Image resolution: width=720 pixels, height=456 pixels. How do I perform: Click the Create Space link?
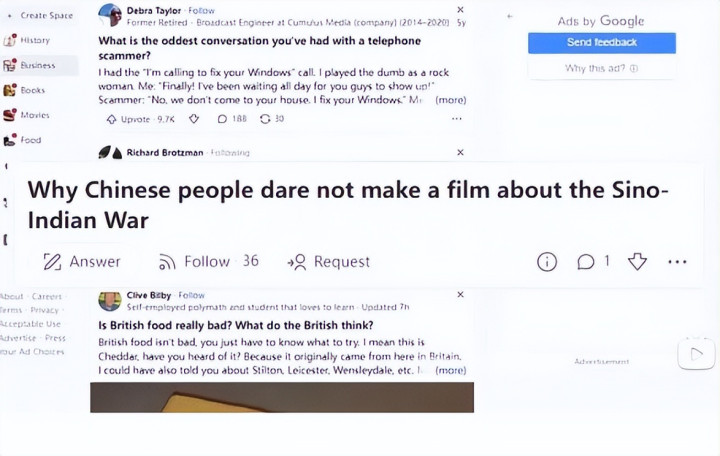[x=41, y=15]
